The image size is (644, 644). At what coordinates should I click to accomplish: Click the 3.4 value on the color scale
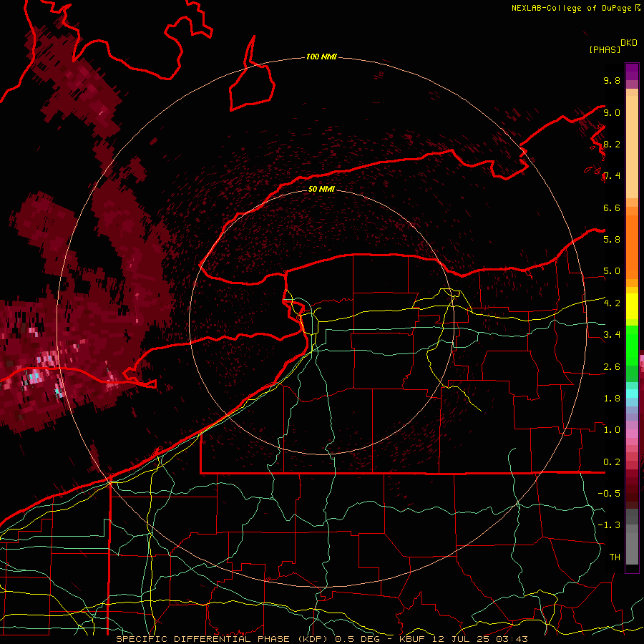612,335
